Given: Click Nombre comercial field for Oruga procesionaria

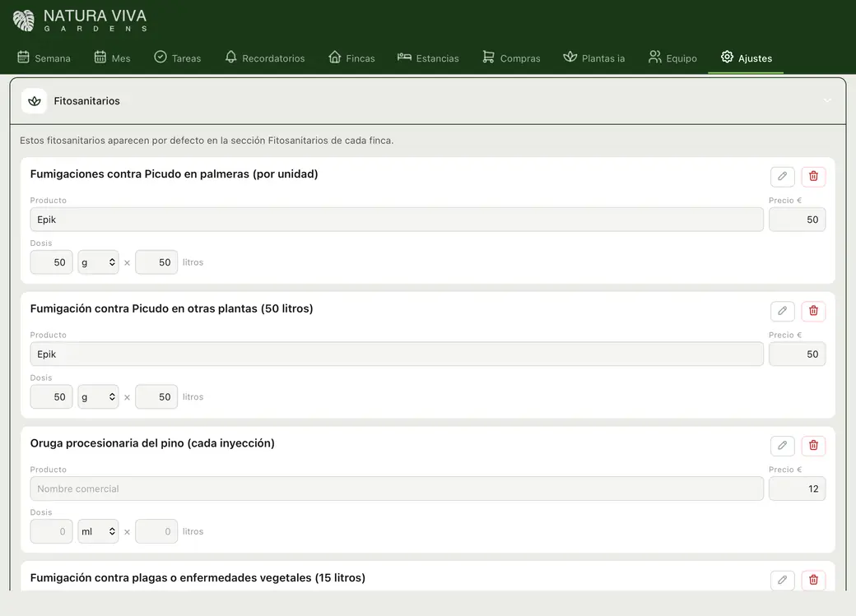Looking at the screenshot, I should (397, 489).
